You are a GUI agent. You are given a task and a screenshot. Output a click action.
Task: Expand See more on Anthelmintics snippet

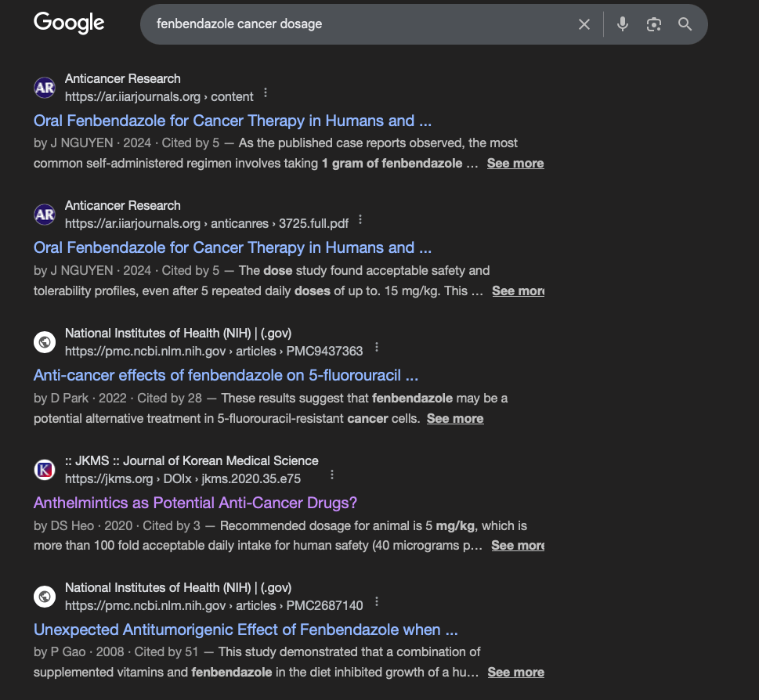pyautogui.click(x=518, y=545)
